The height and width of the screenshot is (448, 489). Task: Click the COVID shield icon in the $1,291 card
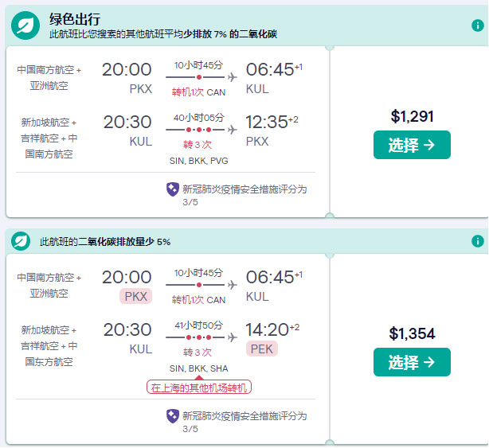click(x=172, y=189)
